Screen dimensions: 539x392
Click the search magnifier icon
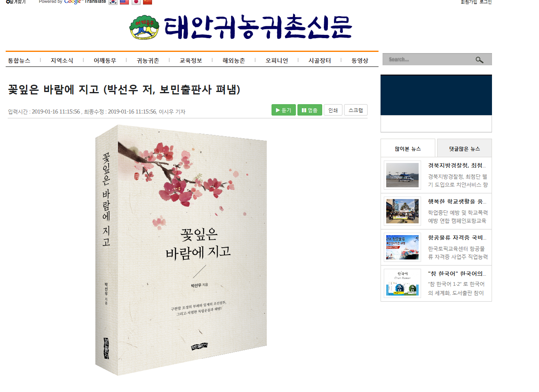point(479,60)
